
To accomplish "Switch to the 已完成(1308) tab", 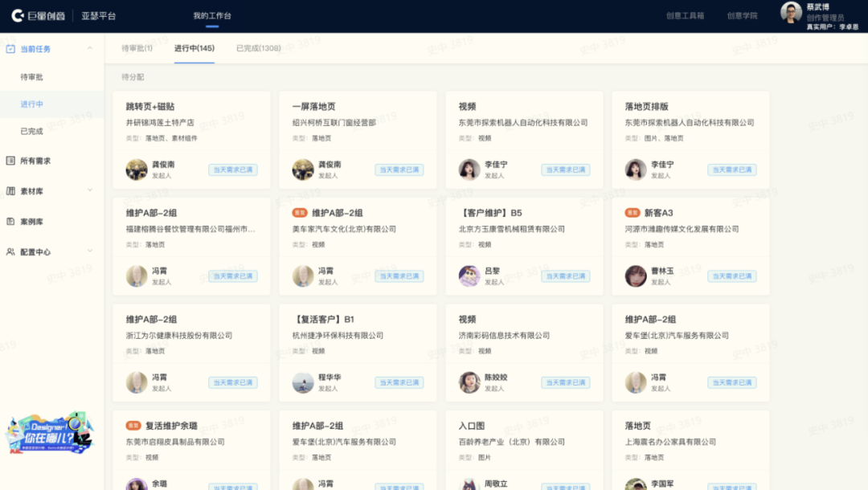I will tap(259, 48).
